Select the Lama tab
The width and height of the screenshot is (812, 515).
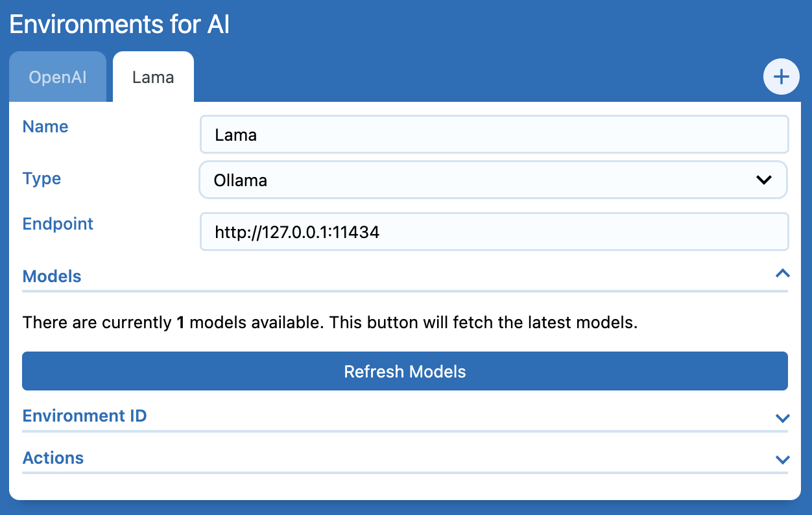point(152,77)
